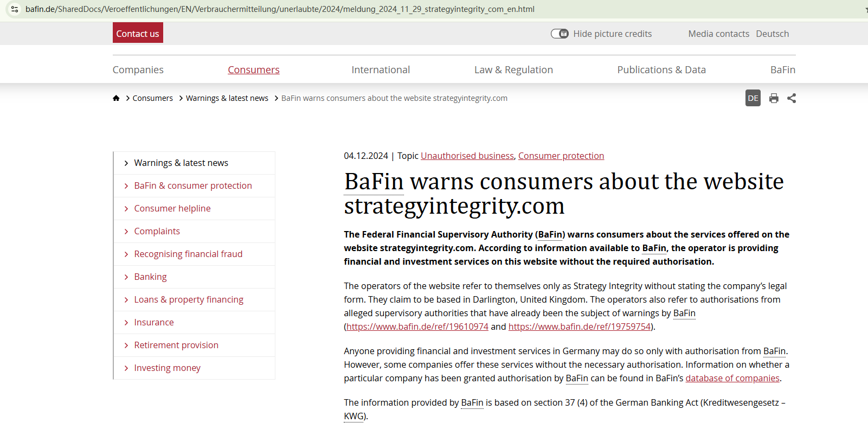Go to Warnings & latest news breadcrumb
The height and width of the screenshot is (429, 868).
pyautogui.click(x=227, y=98)
